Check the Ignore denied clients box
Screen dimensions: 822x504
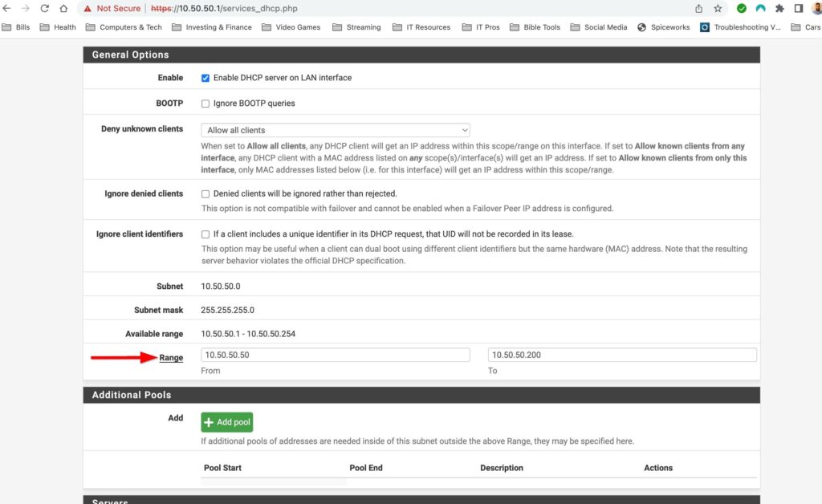[205, 194]
